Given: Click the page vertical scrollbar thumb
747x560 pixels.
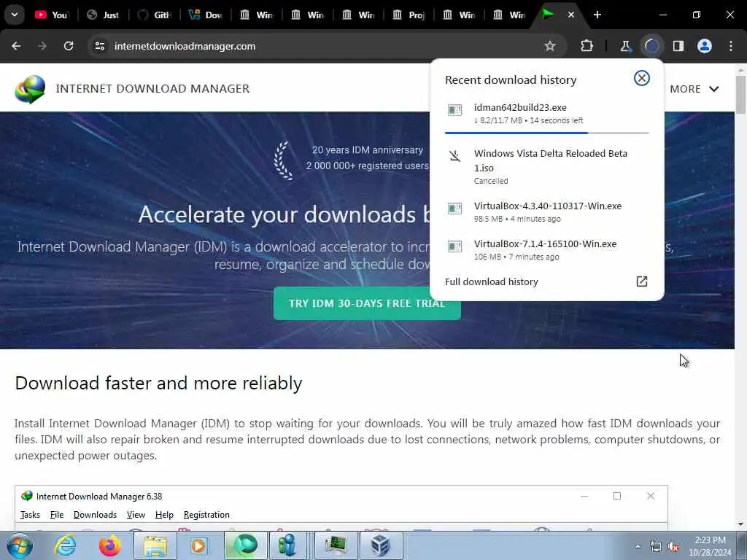Looking at the screenshot, I should click(740, 94).
